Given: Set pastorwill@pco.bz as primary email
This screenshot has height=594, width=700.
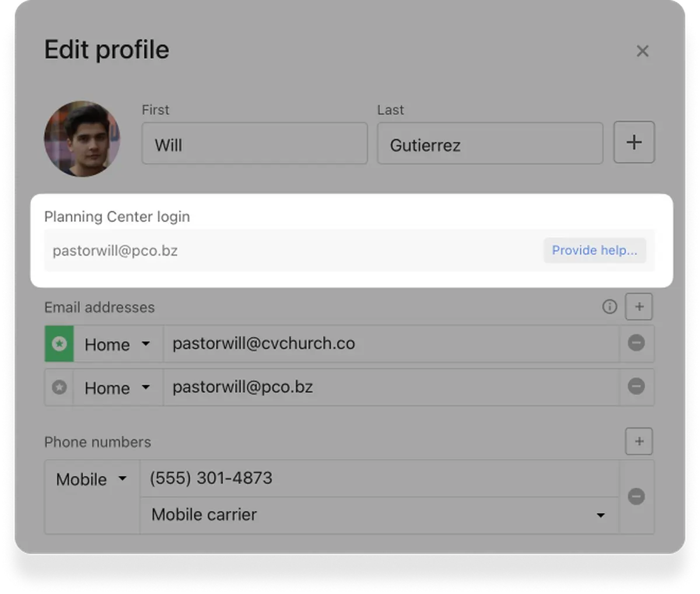Looking at the screenshot, I should point(60,387).
